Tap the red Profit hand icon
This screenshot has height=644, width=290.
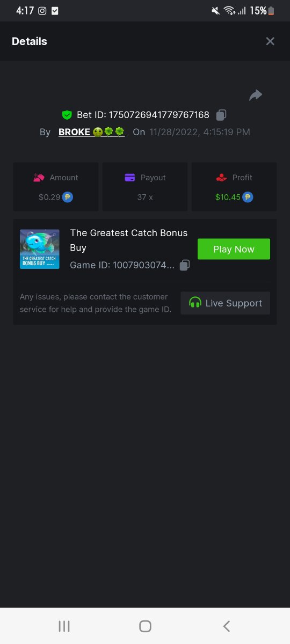(x=221, y=178)
